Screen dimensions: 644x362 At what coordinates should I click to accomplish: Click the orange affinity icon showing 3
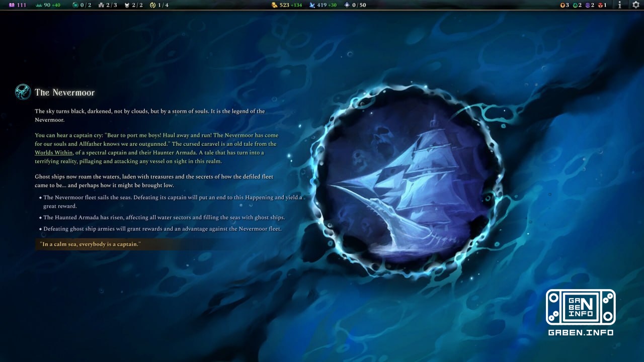563,5
